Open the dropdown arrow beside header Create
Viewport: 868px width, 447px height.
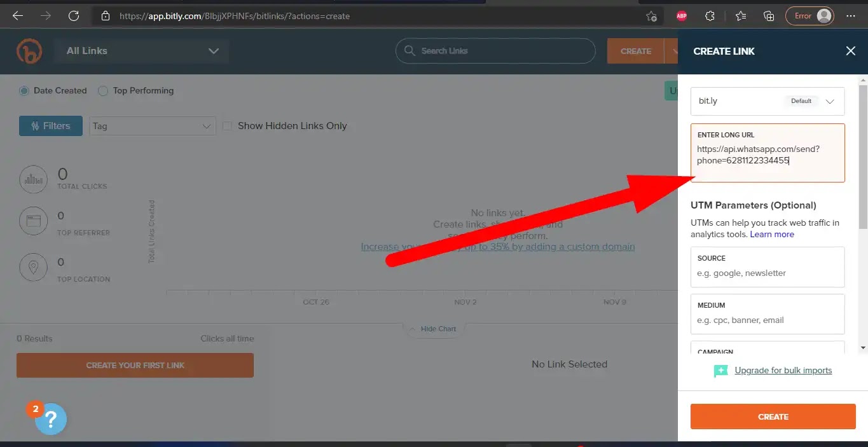pos(671,51)
